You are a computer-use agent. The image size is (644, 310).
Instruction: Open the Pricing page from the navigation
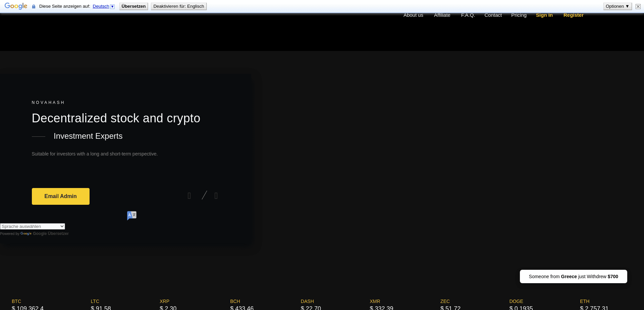(x=519, y=15)
